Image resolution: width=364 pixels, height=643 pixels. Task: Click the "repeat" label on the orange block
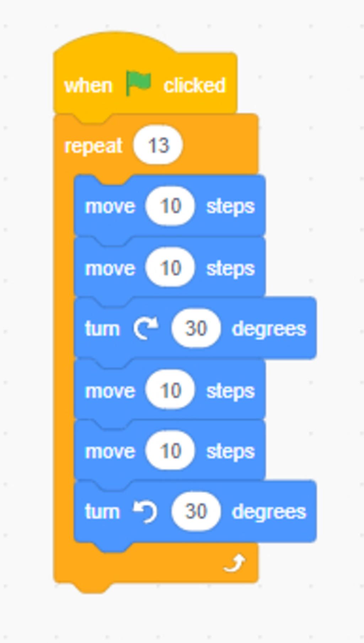pos(93,146)
